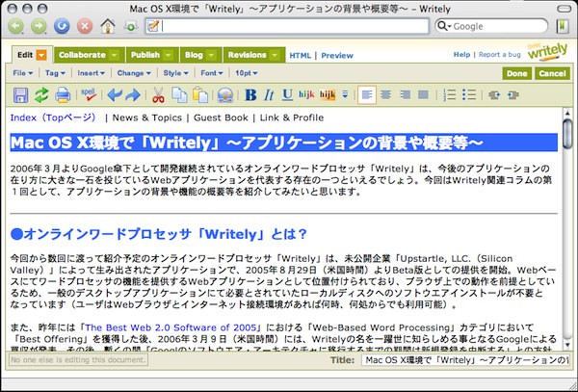578x392 pixels.
Task: Click the heading オンラインワードプロセッサ「Writely」とは？
Action: coord(159,234)
